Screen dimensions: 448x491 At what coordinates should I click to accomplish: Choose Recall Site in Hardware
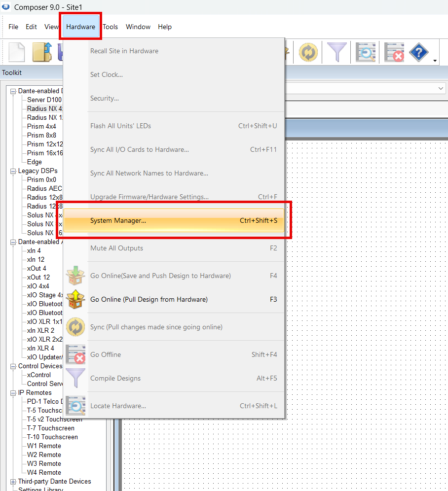pyautogui.click(x=174, y=51)
